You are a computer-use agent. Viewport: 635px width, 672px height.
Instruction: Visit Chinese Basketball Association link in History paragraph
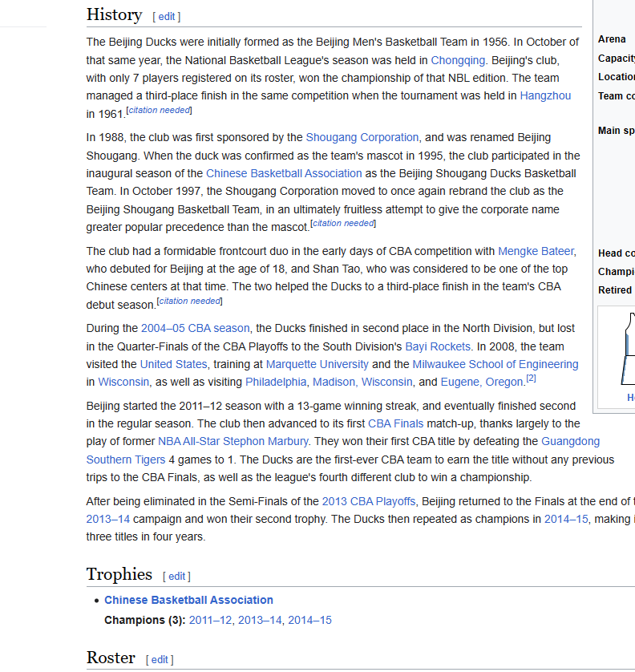(284, 173)
